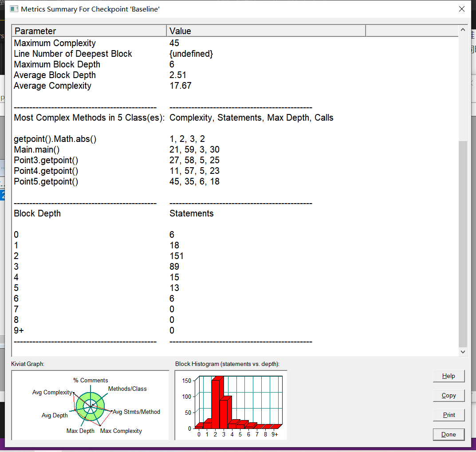
Task: Click the scroll down arrow in metrics list
Action: coord(463,352)
